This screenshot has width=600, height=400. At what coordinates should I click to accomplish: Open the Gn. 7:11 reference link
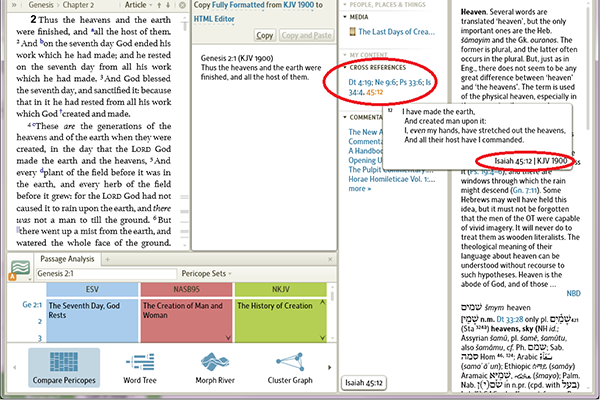tap(525, 190)
